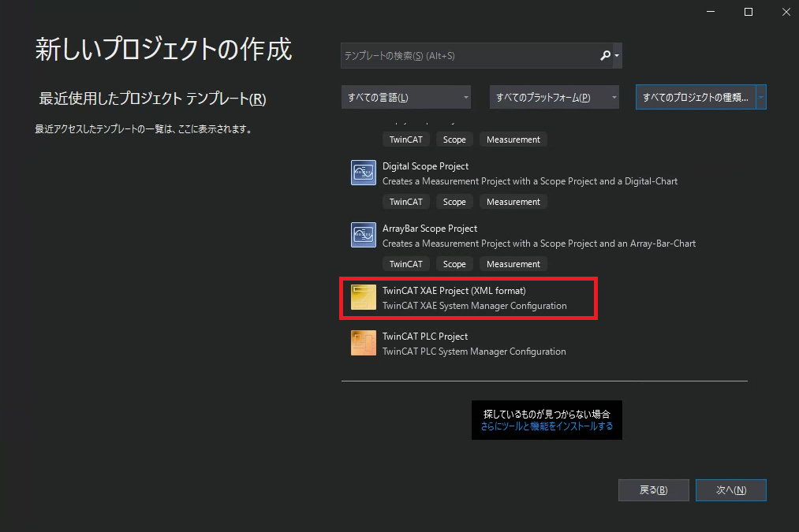Click TwinCAT PLC System Manager Configuration text

pos(474,352)
